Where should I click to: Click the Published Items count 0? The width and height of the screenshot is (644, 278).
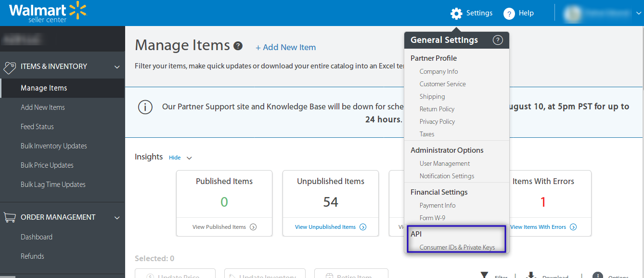[224, 202]
